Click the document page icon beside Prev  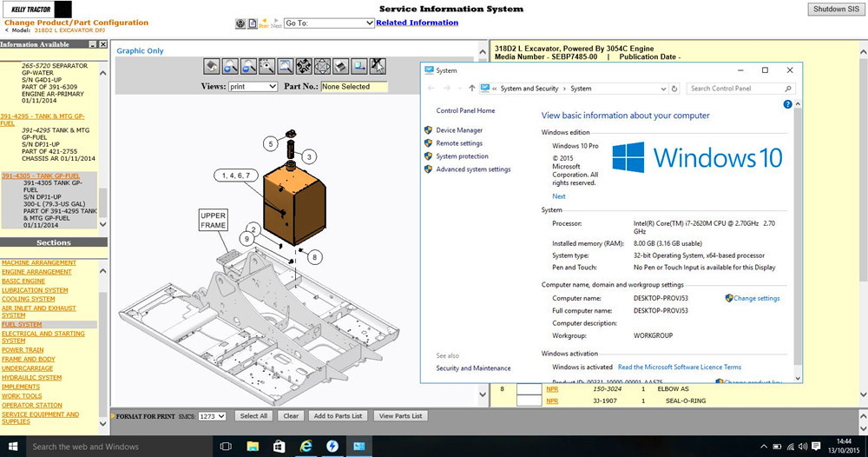click(253, 23)
